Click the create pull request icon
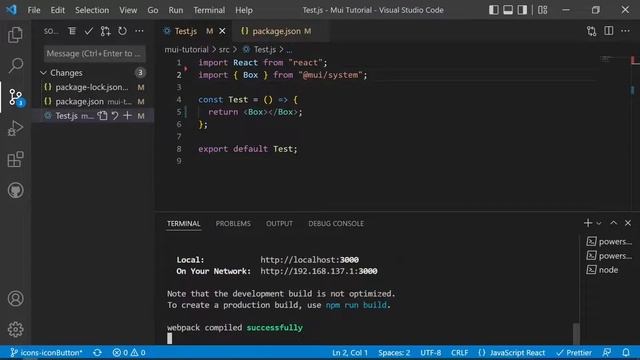Viewport: 640px width, 360px height. click(x=105, y=31)
